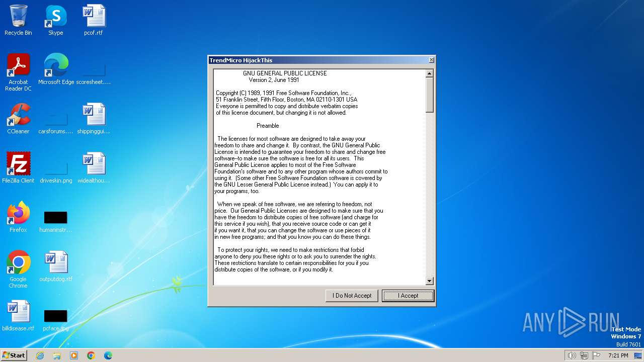644x362 pixels.
Task: Select the billdisease.rtf document icon
Action: (18, 316)
